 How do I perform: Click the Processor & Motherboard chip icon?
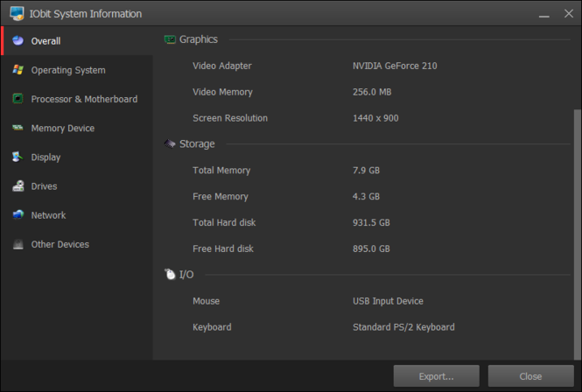click(18, 98)
